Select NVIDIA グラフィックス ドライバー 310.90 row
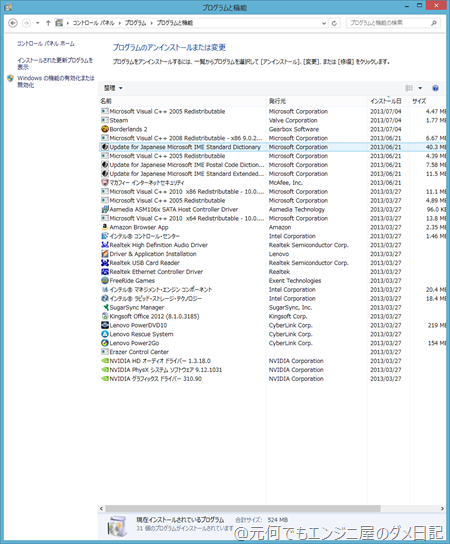Image resolution: width=450 pixels, height=544 pixels. pyautogui.click(x=273, y=379)
